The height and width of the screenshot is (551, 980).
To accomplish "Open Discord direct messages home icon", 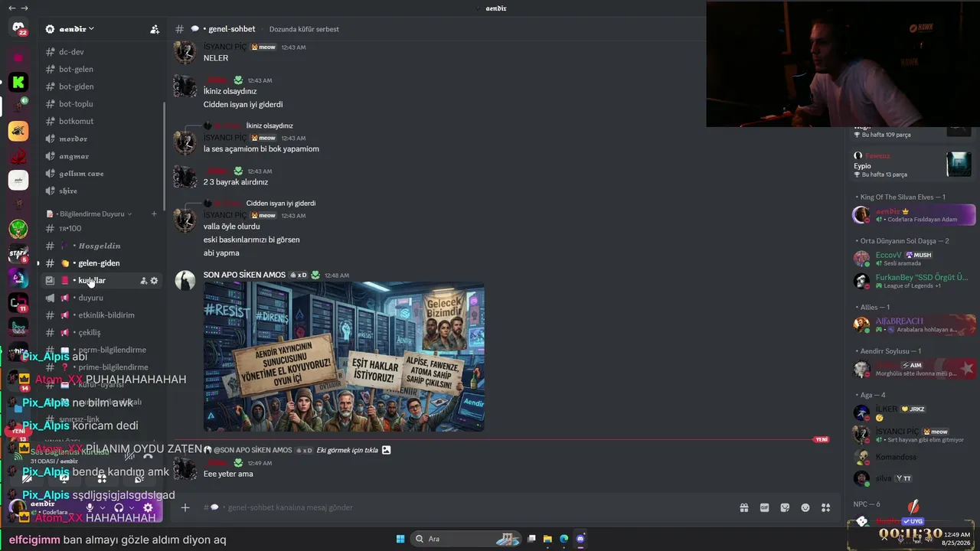I will (18, 28).
